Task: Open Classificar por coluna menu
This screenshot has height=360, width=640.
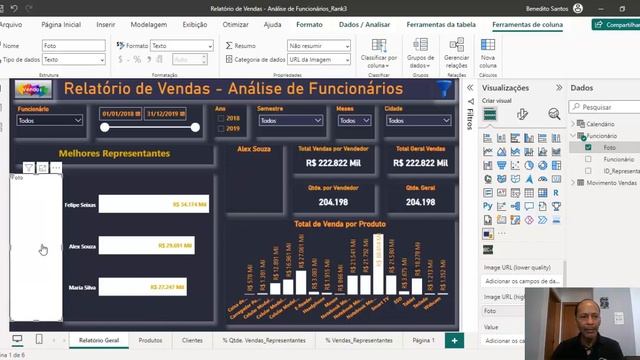Action: 379,53
